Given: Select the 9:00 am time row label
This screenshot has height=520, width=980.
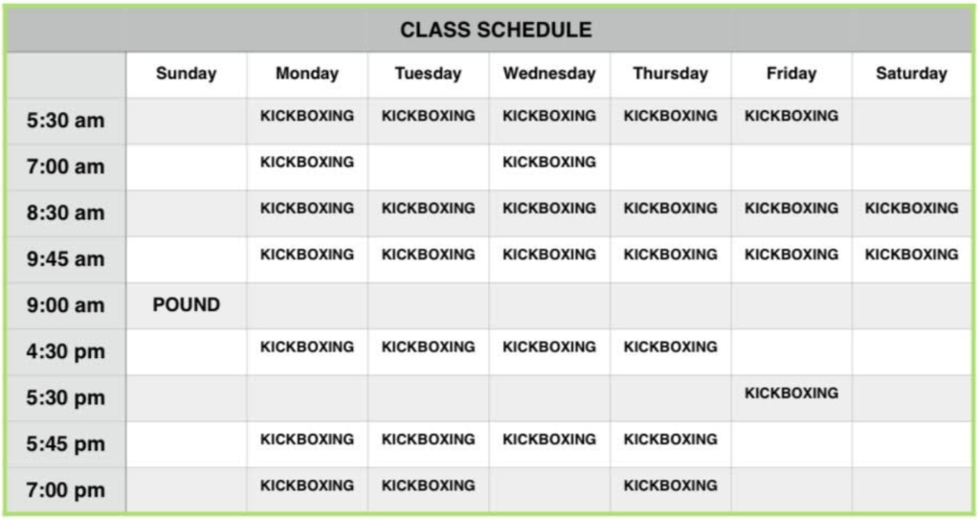Looking at the screenshot, I should click(x=66, y=305).
